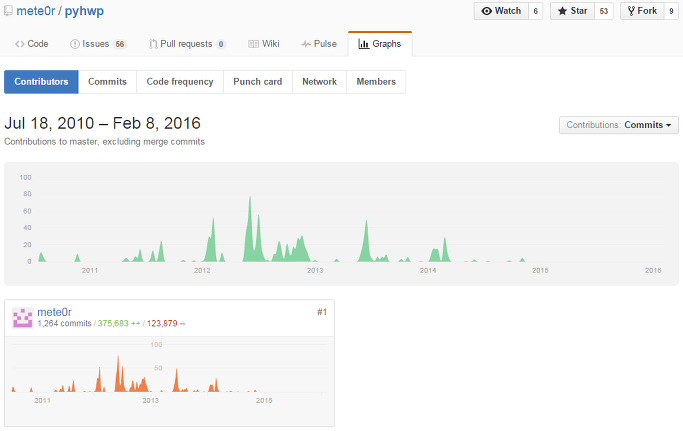The width and height of the screenshot is (683, 431).
Task: Click the Wiki book icon
Action: pyautogui.click(x=254, y=44)
